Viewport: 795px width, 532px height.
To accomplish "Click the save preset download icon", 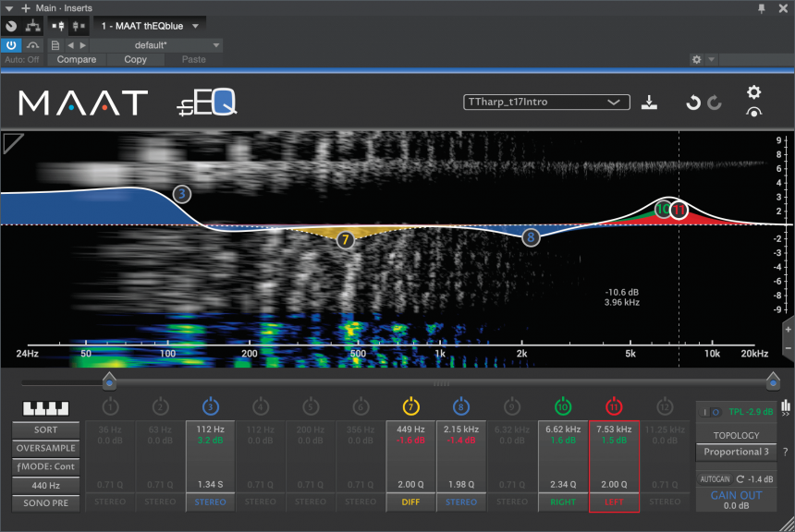I will (649, 103).
